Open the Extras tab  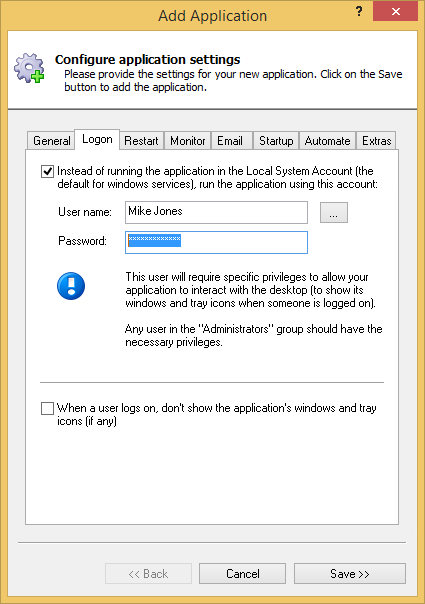pyautogui.click(x=376, y=141)
